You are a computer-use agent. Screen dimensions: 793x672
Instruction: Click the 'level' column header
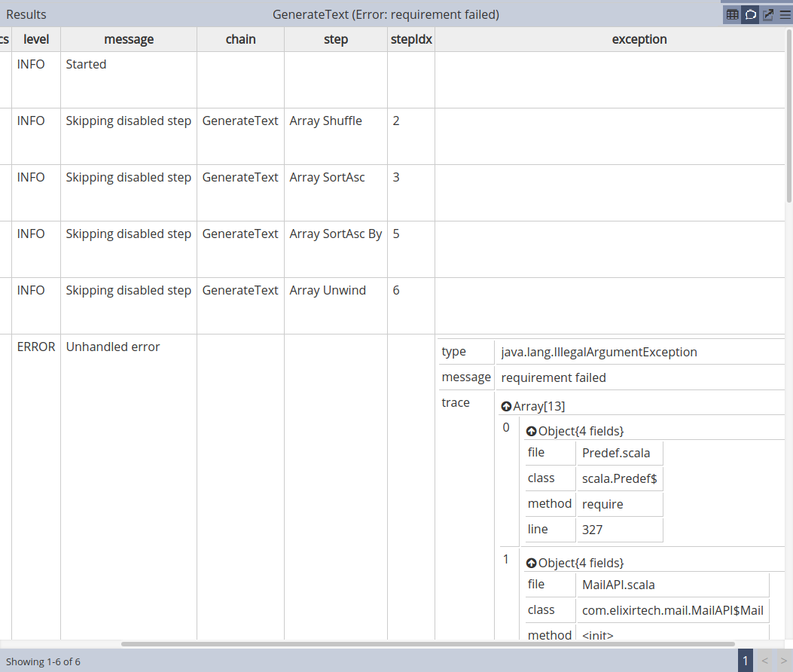tap(36, 39)
